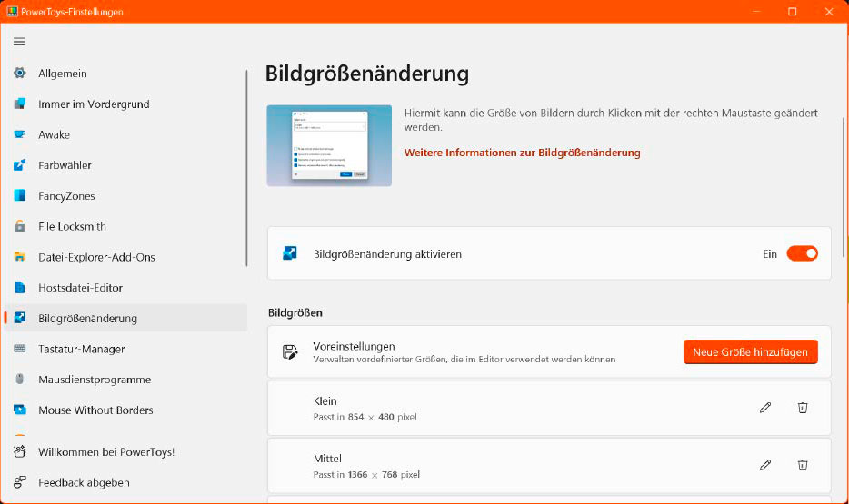The image size is (849, 504).
Task: Select Mausdienstprogramme in the sidebar
Action: point(125,379)
